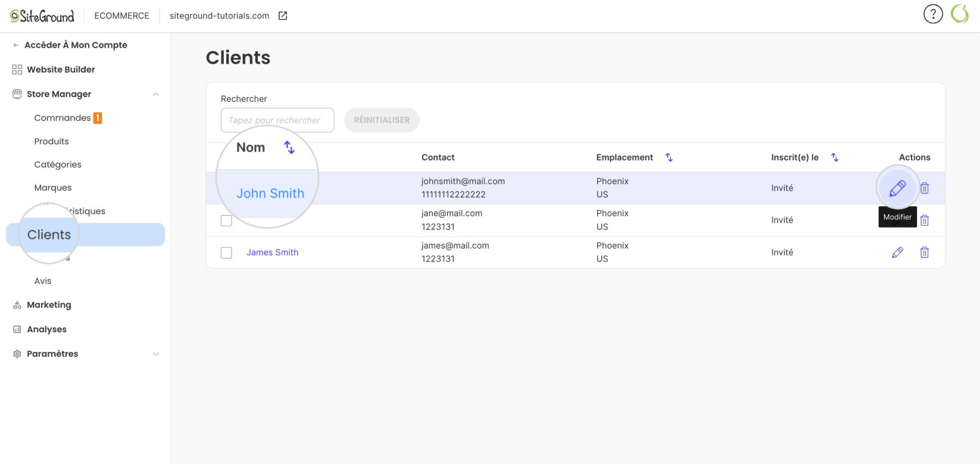Screen dimensions: 980x464
Task: Click back arrow beside Accéder À Mon Compte
Action: pos(16,45)
